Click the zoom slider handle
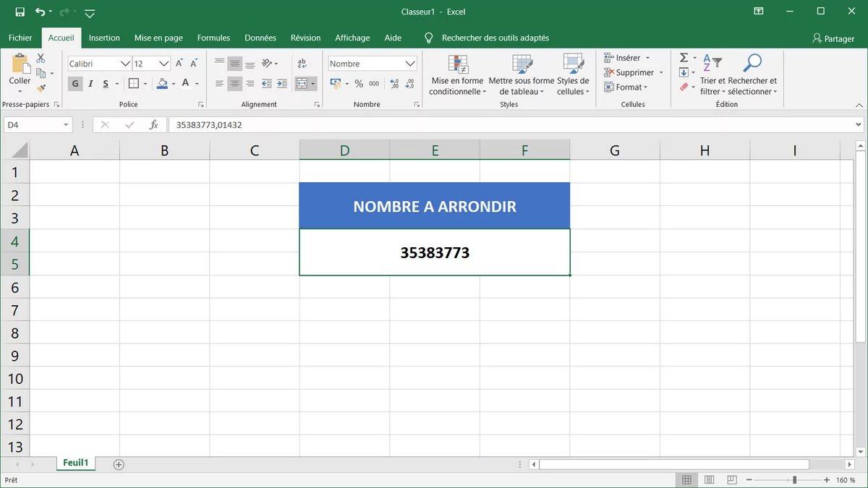This screenshot has height=488, width=868. 794,480
